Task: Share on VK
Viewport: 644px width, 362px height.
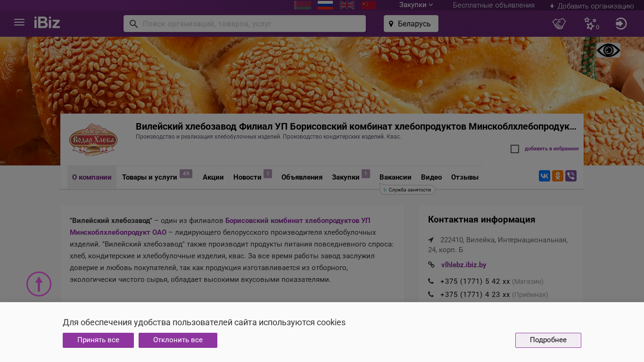Action: (x=545, y=176)
